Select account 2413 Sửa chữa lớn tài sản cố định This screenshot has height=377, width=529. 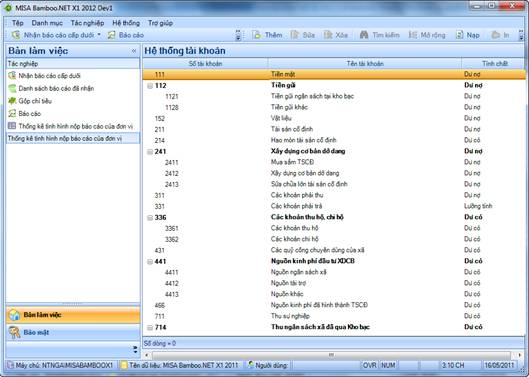click(x=334, y=184)
